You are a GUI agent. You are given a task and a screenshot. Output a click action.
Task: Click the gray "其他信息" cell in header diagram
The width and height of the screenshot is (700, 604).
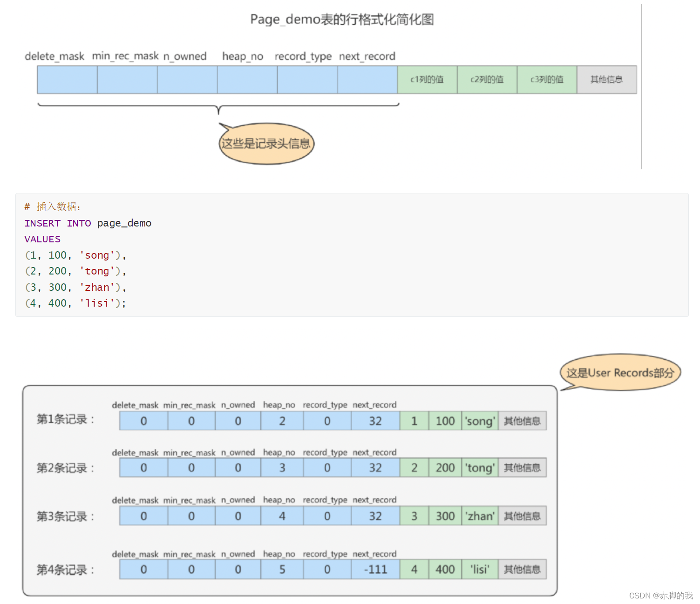pos(607,80)
